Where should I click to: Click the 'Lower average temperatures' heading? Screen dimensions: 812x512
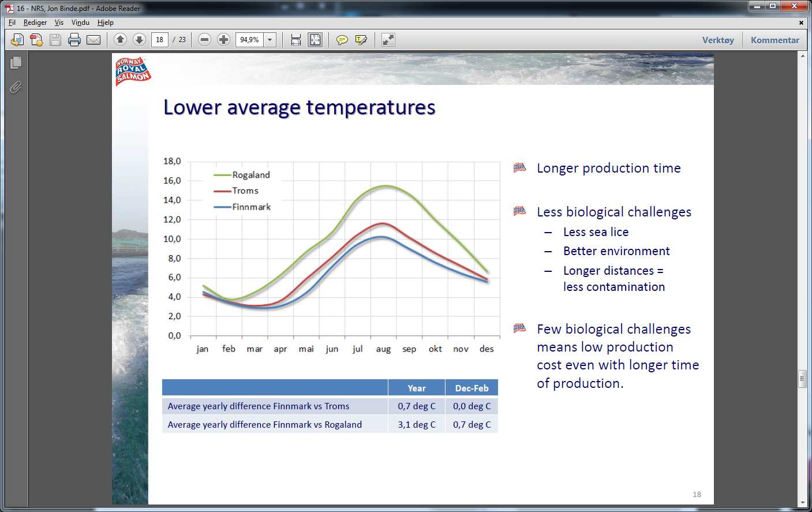(299, 107)
